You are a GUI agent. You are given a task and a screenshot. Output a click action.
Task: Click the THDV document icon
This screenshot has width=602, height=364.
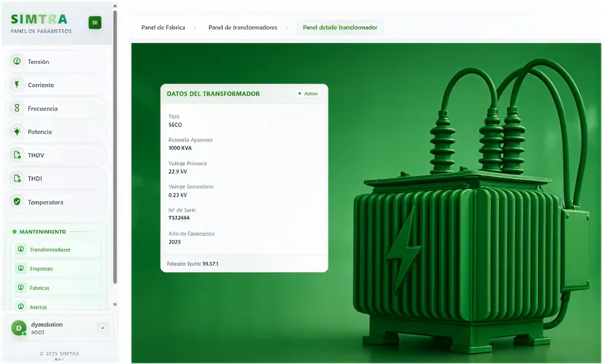17,155
